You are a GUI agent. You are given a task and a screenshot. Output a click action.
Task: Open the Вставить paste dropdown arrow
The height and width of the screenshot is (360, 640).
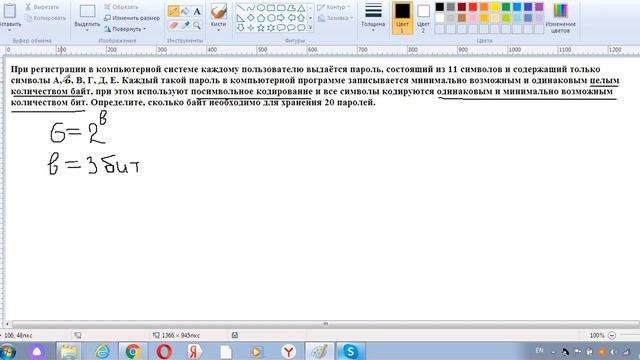tap(10, 30)
